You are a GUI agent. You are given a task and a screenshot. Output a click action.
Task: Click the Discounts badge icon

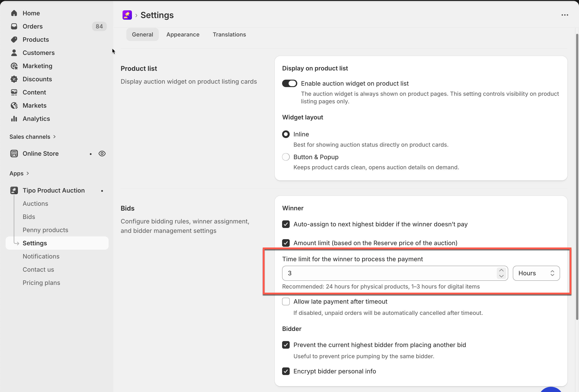click(x=14, y=79)
